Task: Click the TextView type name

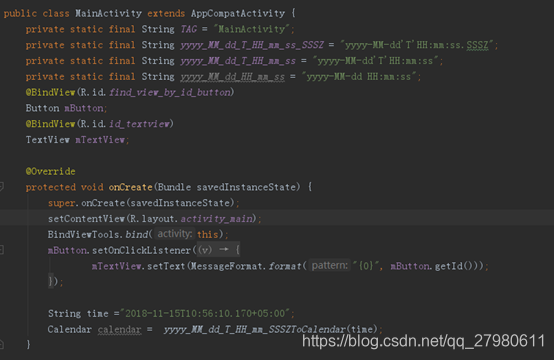Action: point(47,140)
